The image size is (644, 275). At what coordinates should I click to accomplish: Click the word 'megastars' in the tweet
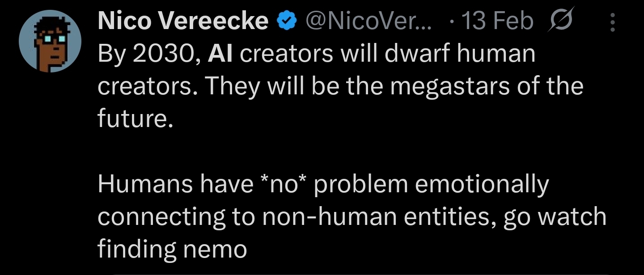coord(448,87)
